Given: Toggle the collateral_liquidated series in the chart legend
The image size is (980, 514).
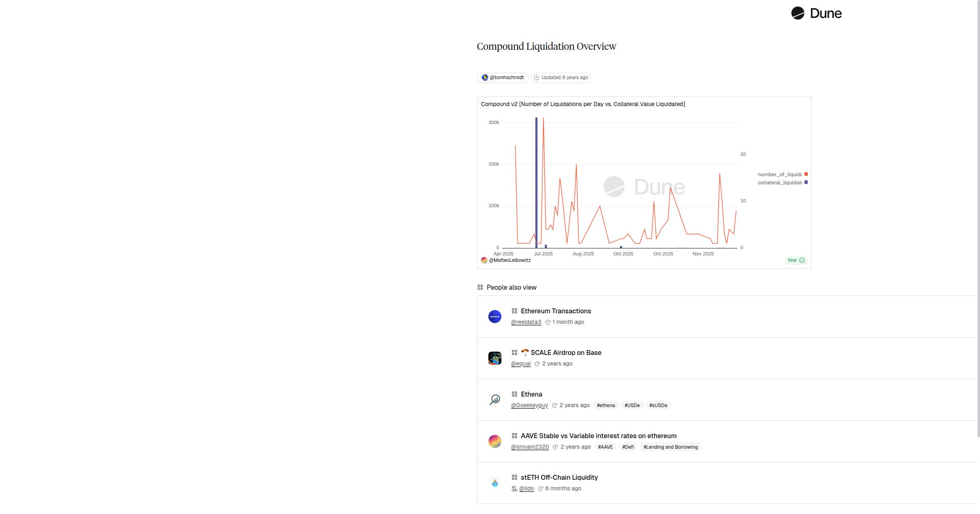Looking at the screenshot, I should (x=781, y=182).
